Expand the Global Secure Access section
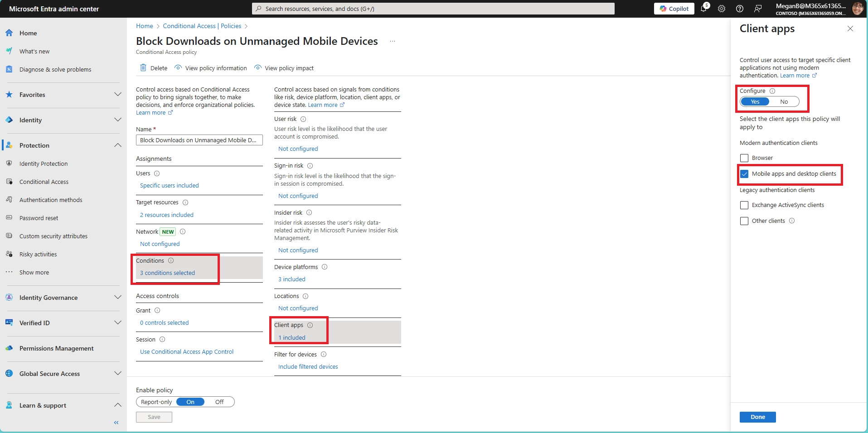The image size is (868, 433). coord(63,374)
